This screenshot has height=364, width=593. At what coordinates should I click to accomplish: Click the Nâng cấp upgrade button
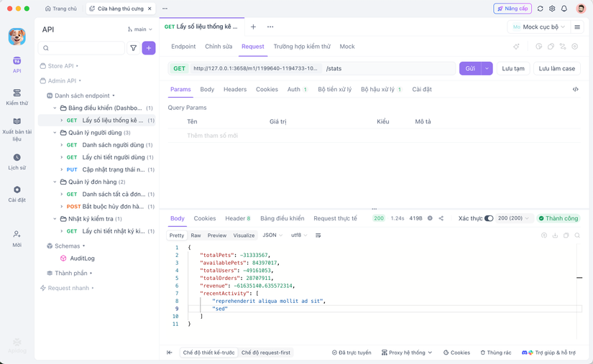click(512, 9)
